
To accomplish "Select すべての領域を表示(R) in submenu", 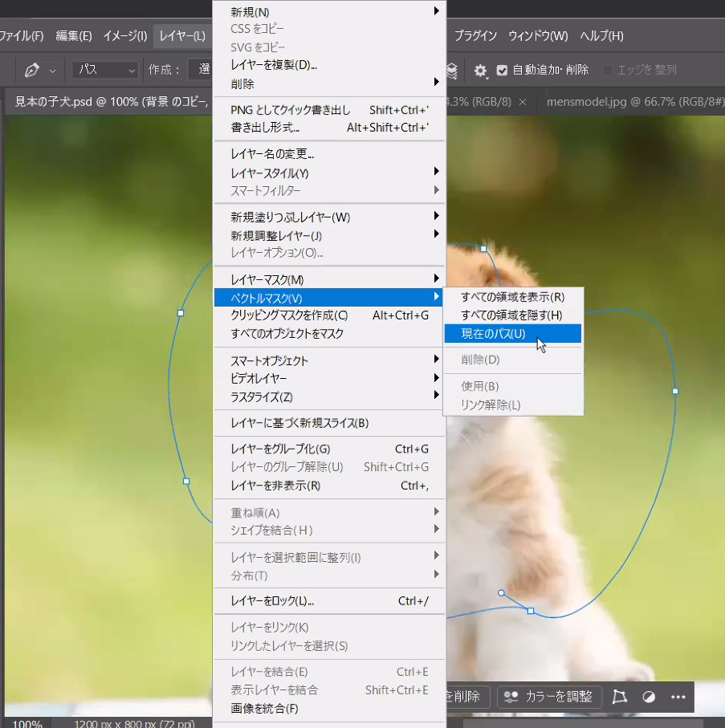I will click(512, 297).
